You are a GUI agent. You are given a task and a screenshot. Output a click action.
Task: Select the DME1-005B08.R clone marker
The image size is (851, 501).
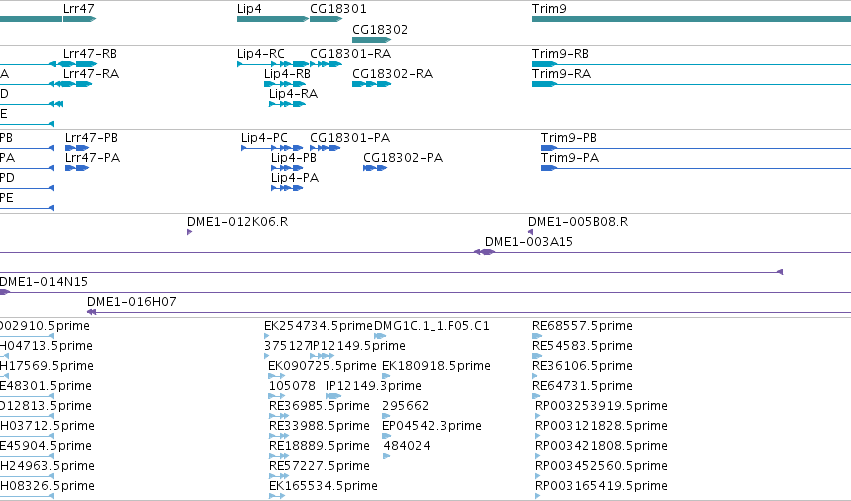(x=530, y=232)
